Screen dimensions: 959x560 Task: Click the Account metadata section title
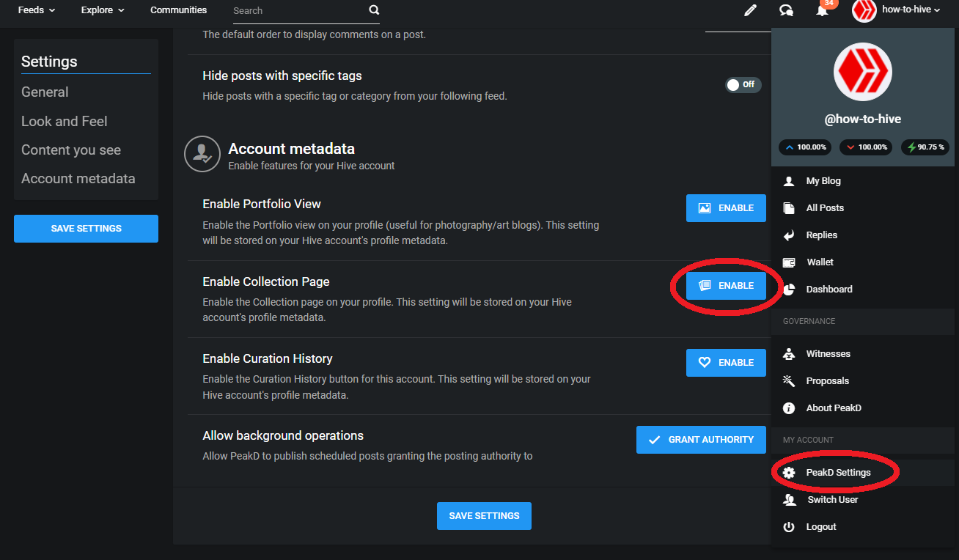292,149
